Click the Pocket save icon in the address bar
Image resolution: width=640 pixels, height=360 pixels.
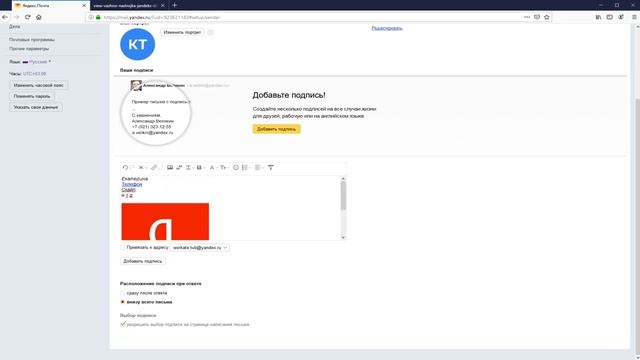point(537,17)
